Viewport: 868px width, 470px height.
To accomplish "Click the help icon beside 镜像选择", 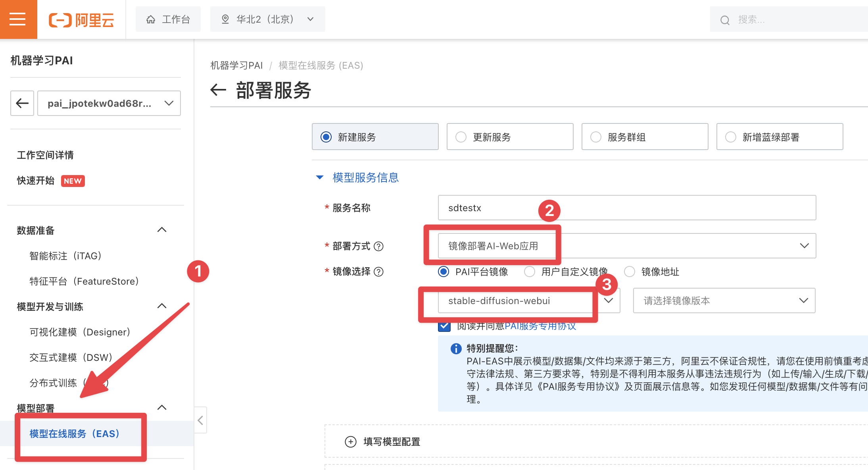I will pyautogui.click(x=379, y=272).
